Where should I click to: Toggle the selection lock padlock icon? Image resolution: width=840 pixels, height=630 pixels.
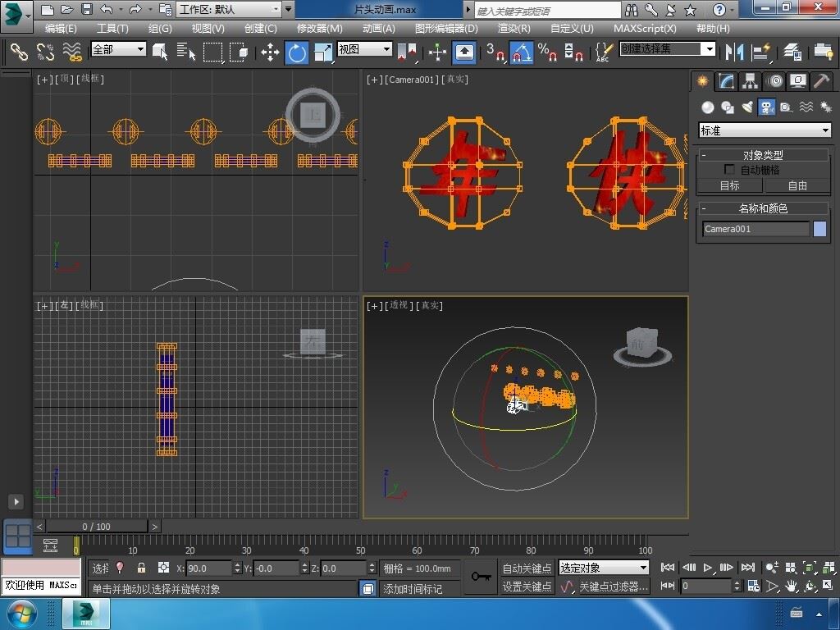pos(141,568)
